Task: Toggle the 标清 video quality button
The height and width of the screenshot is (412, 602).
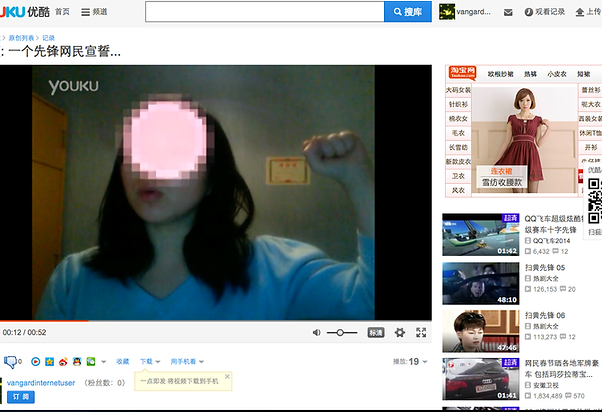Action: coord(376,333)
